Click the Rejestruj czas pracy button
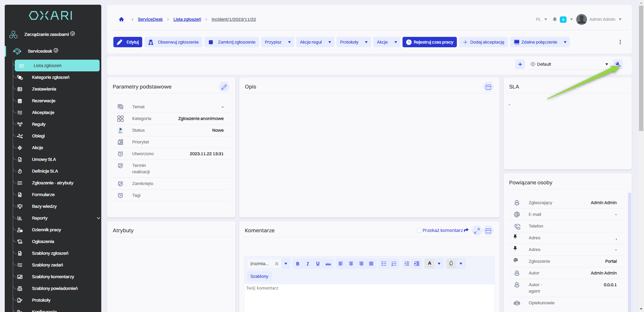The width and height of the screenshot is (644, 312). point(429,42)
